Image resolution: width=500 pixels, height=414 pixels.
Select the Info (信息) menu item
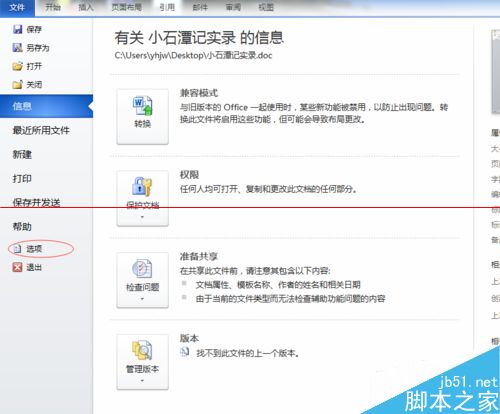(46, 106)
